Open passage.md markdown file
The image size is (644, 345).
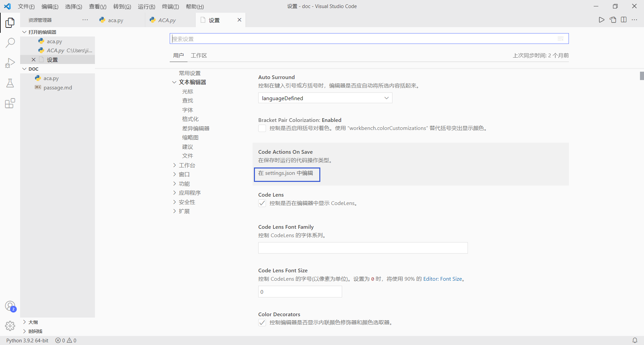[x=58, y=87]
